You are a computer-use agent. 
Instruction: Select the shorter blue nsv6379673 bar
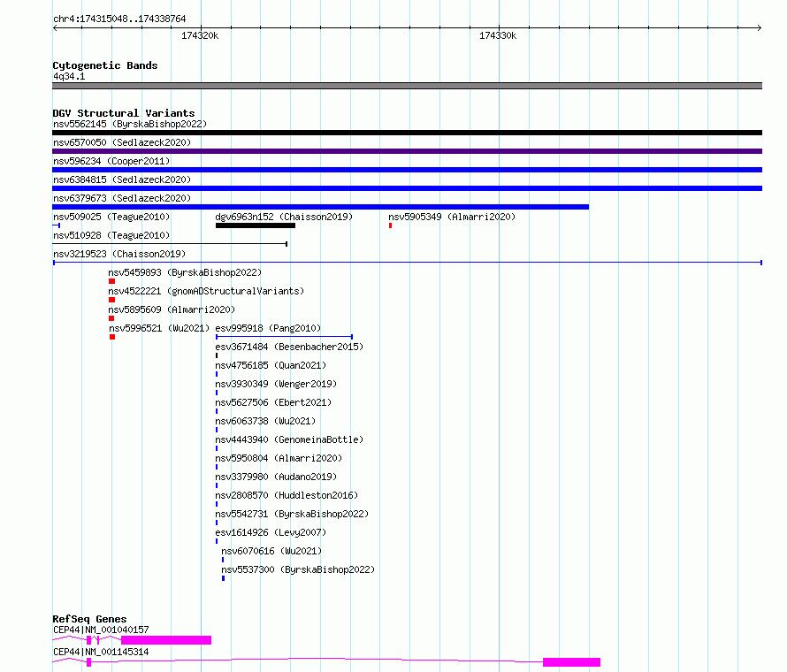[321, 207]
